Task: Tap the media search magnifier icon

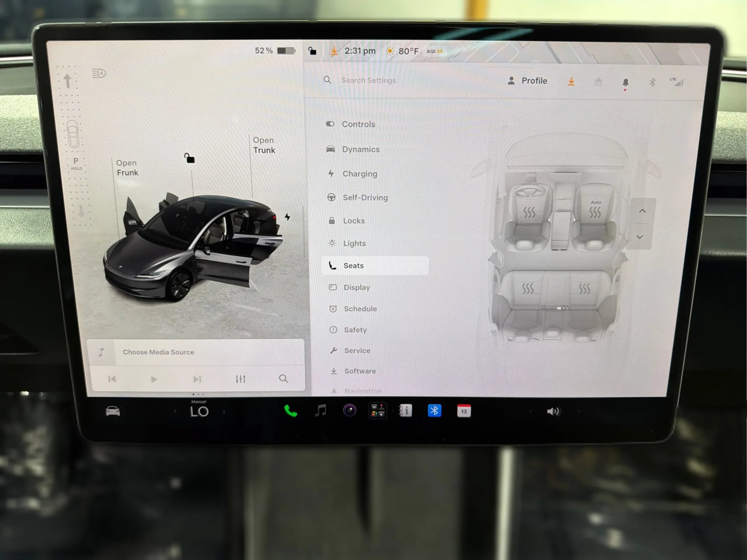Action: (x=284, y=378)
